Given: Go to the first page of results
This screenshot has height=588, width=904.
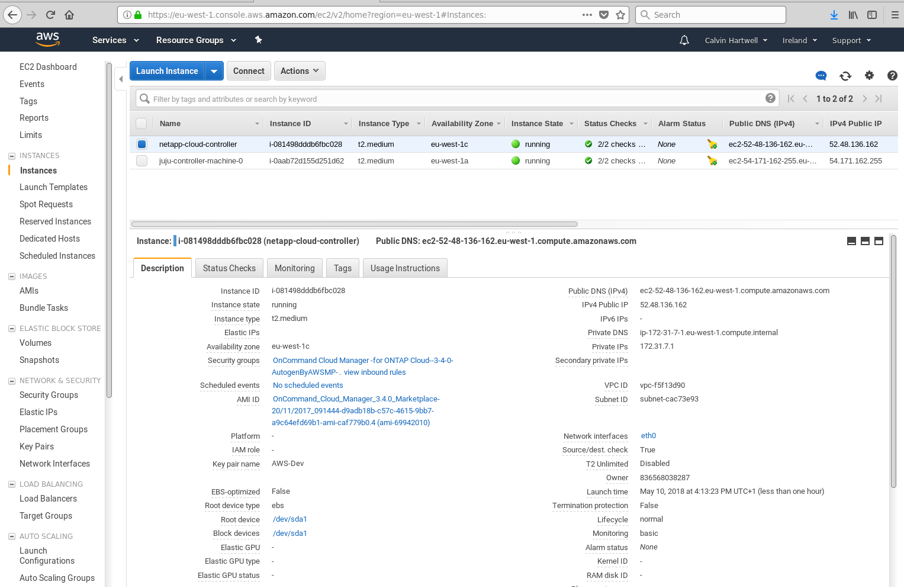Looking at the screenshot, I should click(791, 99).
